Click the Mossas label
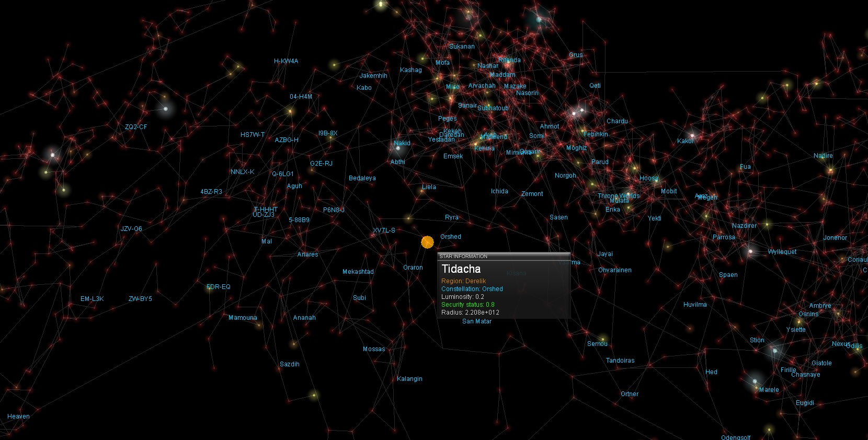Viewport: 868px width, 440px height. 374,349
